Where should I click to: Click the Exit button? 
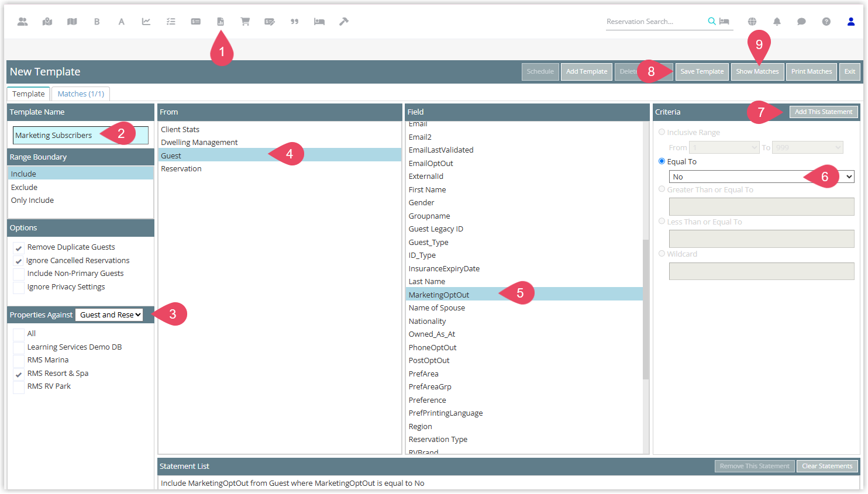coord(850,71)
